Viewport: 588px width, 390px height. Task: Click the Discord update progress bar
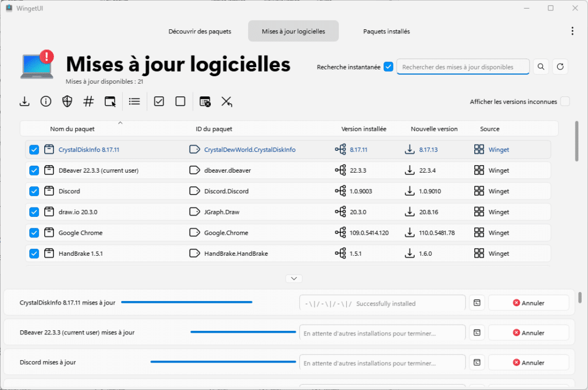click(223, 361)
